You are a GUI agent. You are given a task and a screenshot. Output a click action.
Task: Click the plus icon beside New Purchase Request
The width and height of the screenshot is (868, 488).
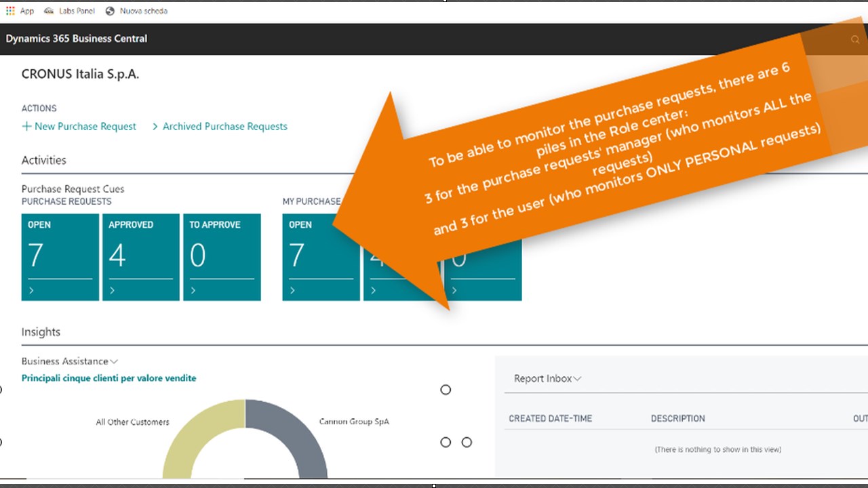tap(26, 126)
